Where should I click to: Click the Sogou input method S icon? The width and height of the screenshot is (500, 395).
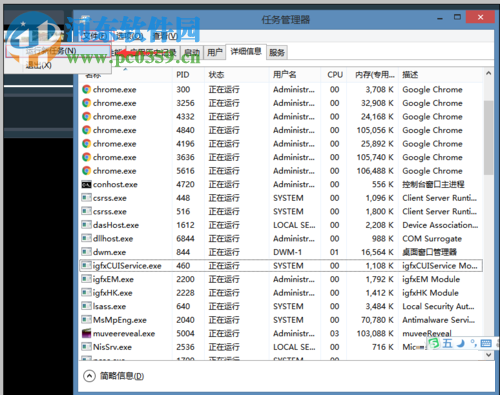tap(434, 343)
